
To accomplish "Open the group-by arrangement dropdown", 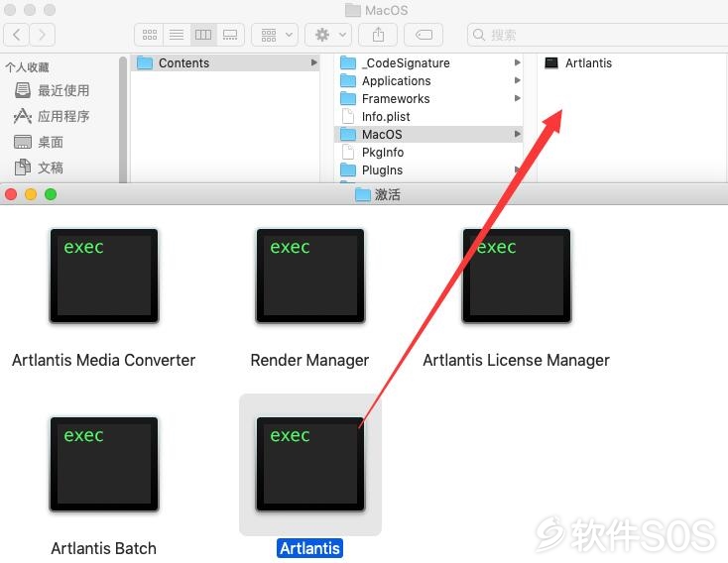I will pyautogui.click(x=276, y=35).
